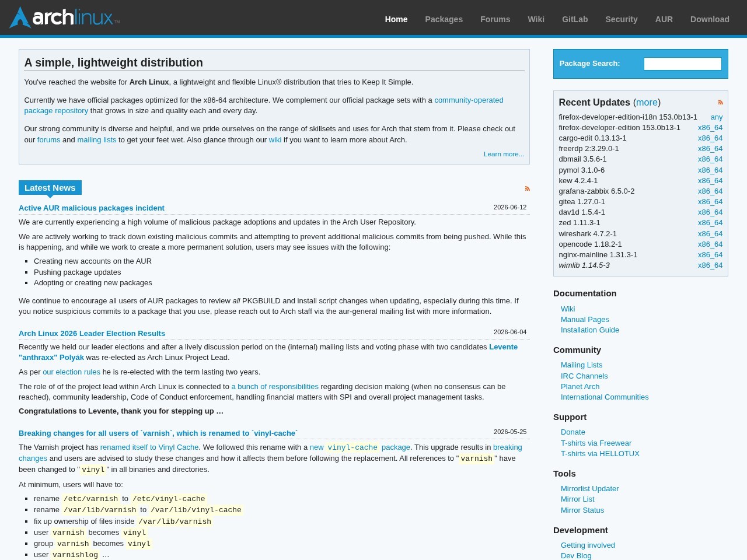Click the x86_64 link for firefox-developer-edition 153.0b13-1
This screenshot has width=747, height=560.
coord(710,128)
